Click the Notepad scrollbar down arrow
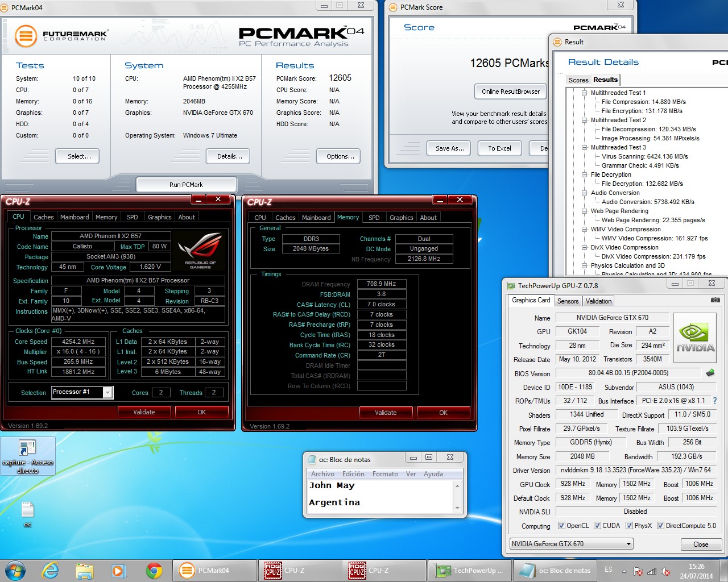Screen dimensions: 728x582 [457, 508]
